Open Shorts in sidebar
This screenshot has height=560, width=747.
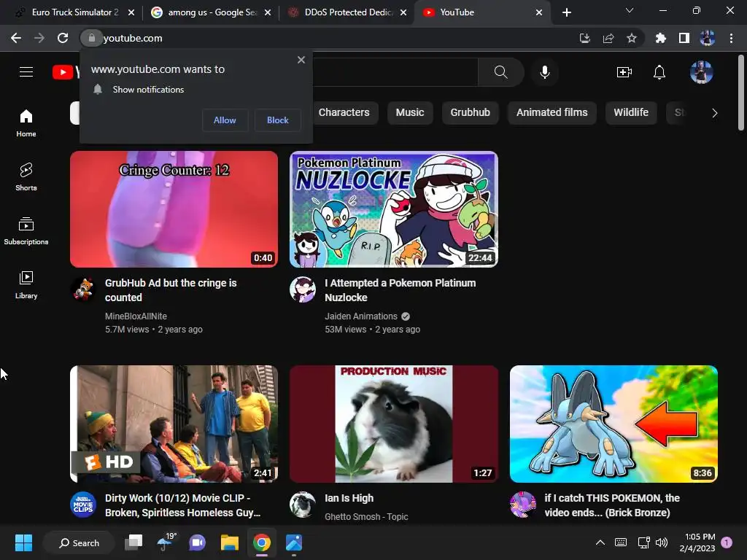(x=26, y=176)
